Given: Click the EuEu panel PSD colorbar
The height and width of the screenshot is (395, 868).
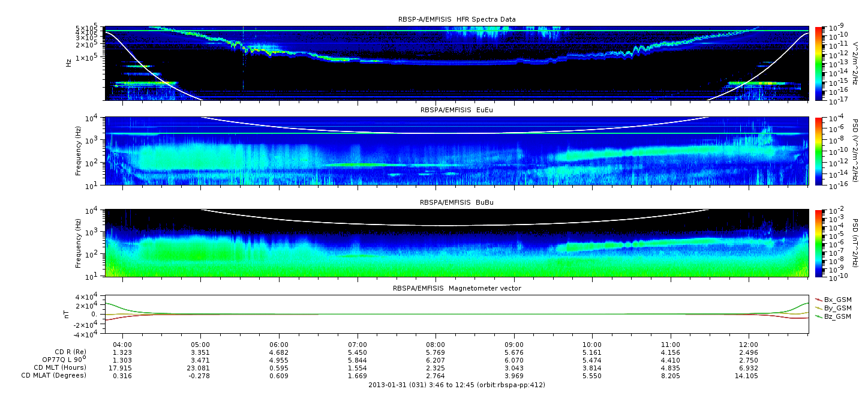Looking at the screenshot, I should pyautogui.click(x=818, y=151).
